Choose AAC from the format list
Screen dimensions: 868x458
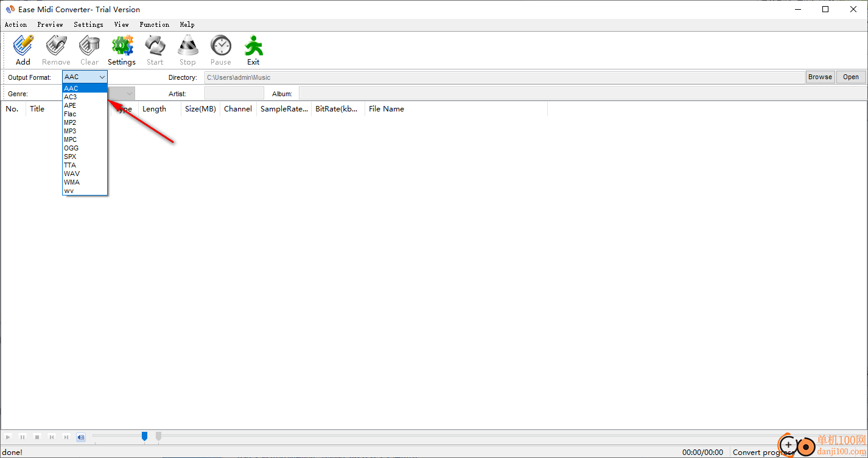pos(85,88)
